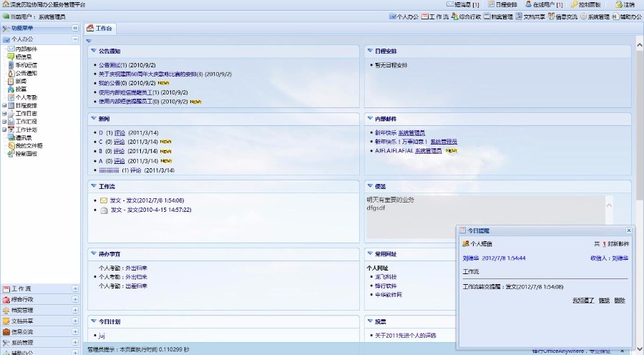Click the green 短信息 speech bubble icon
The image size is (644, 355).
(11, 57)
